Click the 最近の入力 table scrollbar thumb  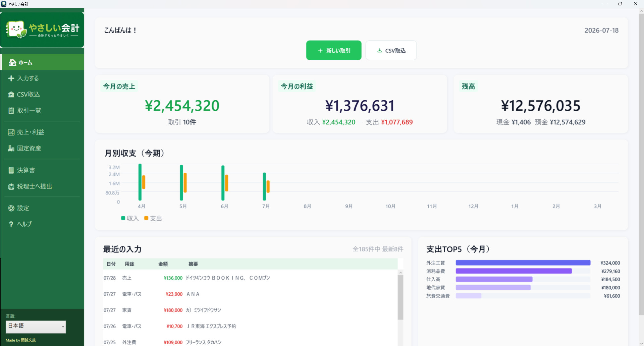pyautogui.click(x=400, y=297)
